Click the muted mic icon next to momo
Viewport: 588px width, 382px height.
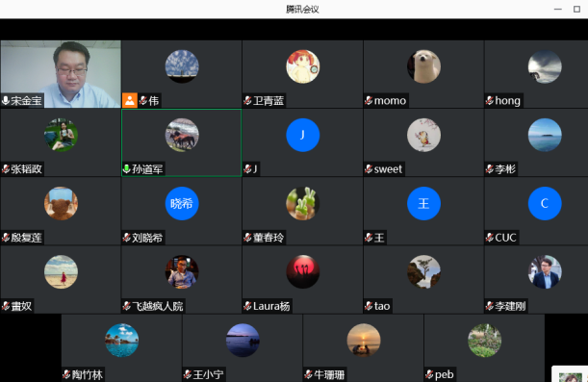pyautogui.click(x=369, y=100)
